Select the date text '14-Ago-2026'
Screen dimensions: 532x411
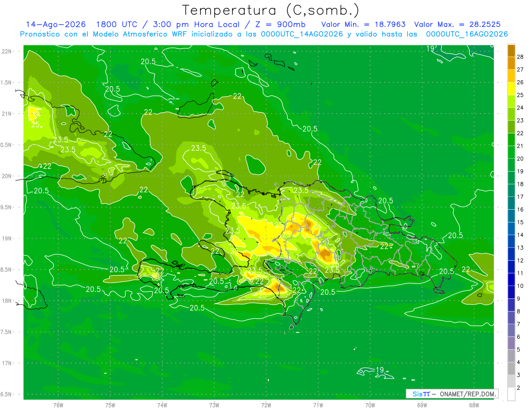coord(55,24)
